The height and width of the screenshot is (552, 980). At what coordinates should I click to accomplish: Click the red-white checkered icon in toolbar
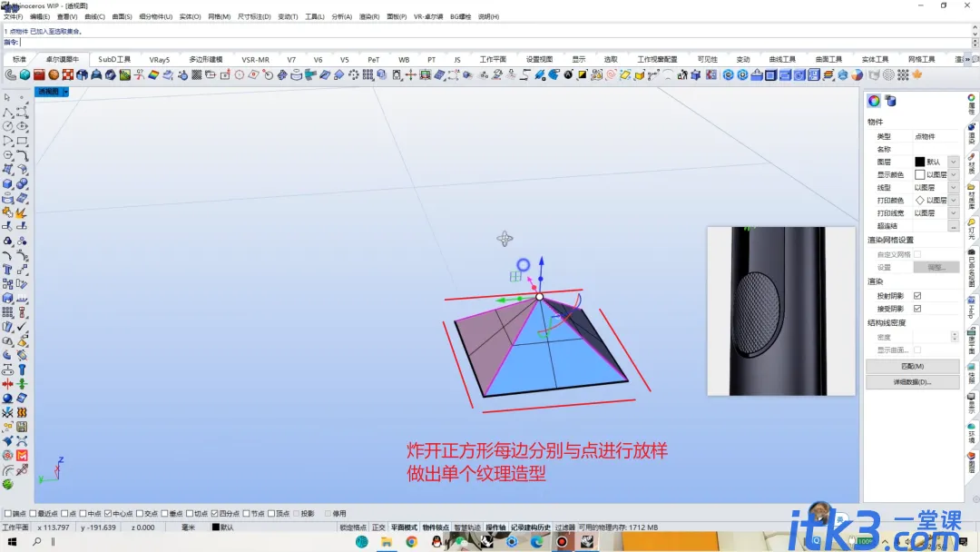click(67, 75)
